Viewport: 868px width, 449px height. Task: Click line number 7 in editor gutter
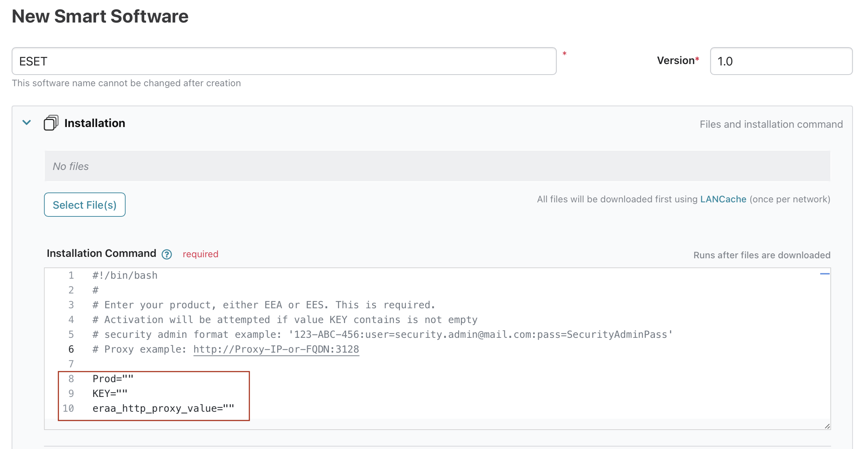pyautogui.click(x=71, y=364)
